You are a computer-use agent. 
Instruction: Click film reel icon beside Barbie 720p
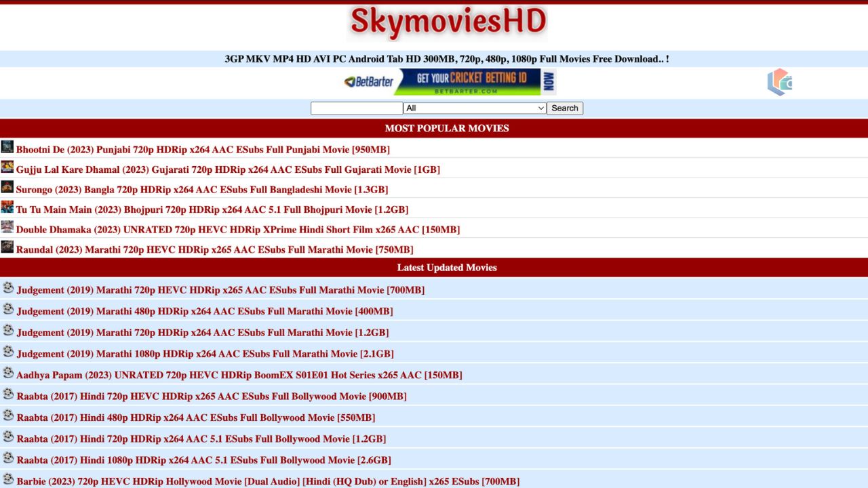click(8, 479)
